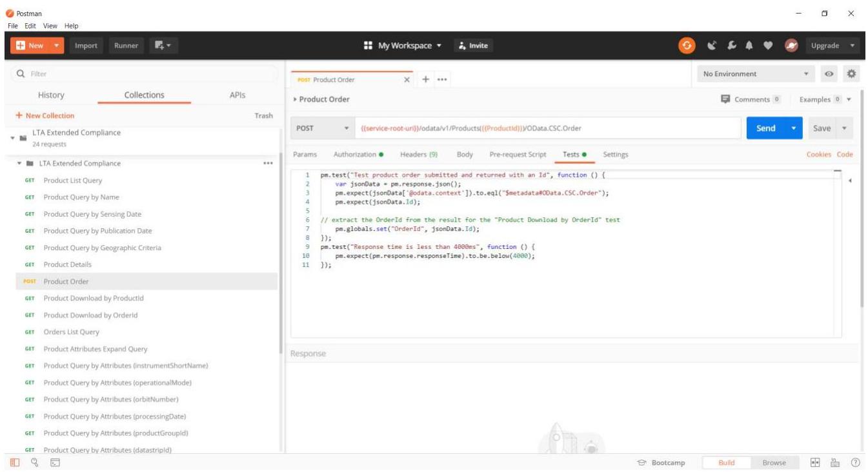Click the Save button
Image resolution: width=868 pixels, height=472 pixels.
[822, 128]
